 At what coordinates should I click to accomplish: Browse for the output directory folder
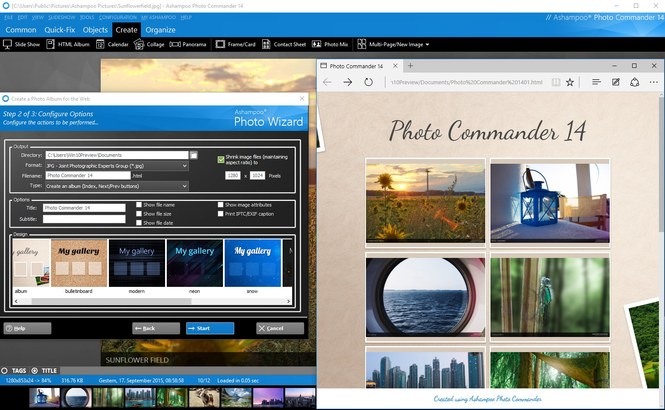click(x=194, y=155)
